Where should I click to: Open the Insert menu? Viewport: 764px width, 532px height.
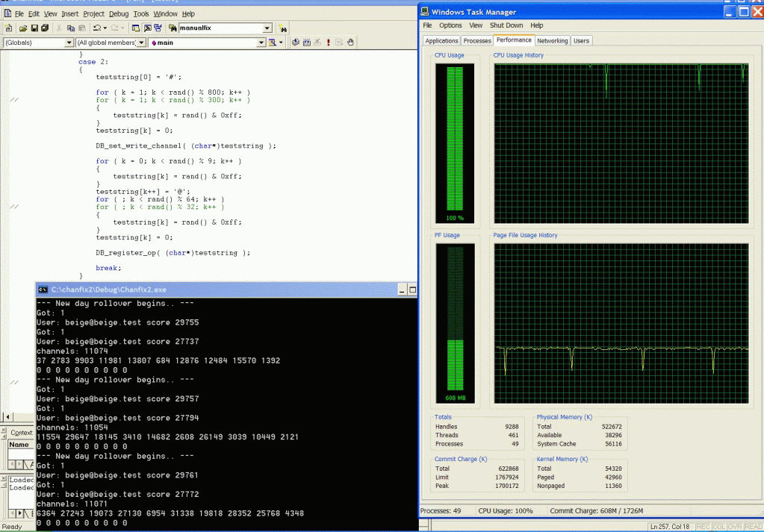(x=69, y=13)
